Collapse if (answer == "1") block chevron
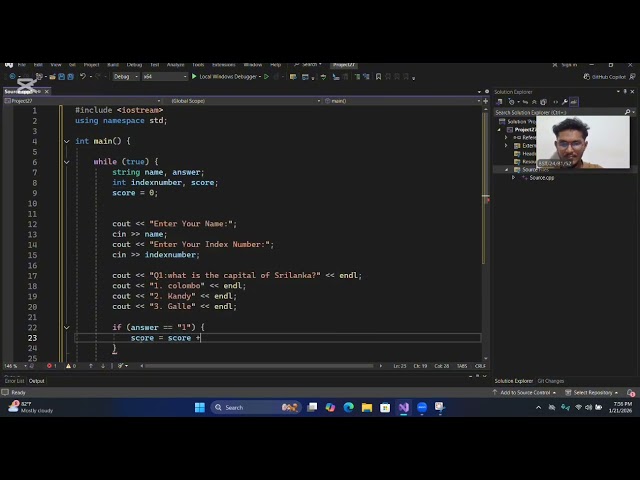 point(67,327)
